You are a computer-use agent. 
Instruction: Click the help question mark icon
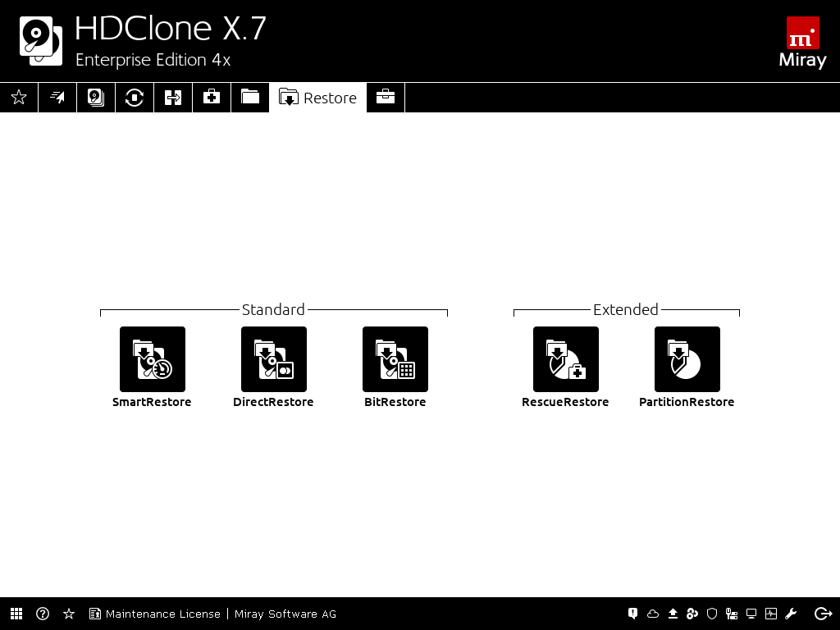coord(43,614)
